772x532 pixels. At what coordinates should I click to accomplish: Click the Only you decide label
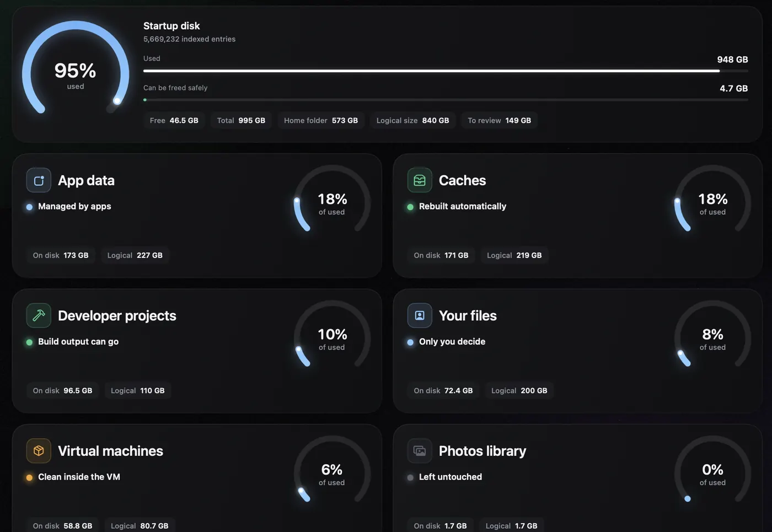pyautogui.click(x=452, y=341)
